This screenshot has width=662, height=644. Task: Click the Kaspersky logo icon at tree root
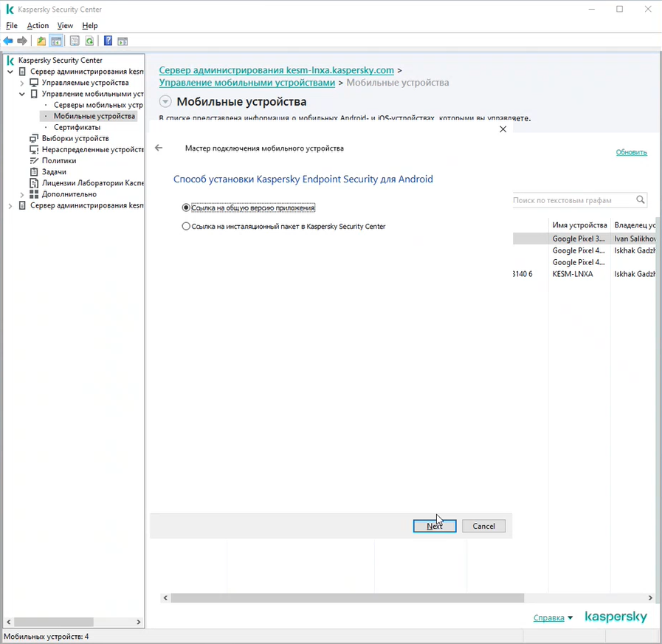pyautogui.click(x=10, y=61)
